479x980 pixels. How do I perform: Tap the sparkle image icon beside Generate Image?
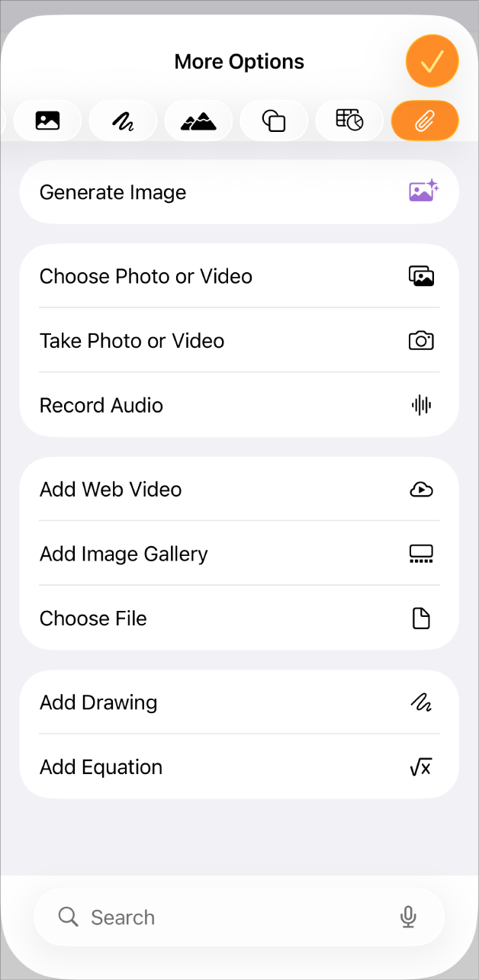coord(422,191)
